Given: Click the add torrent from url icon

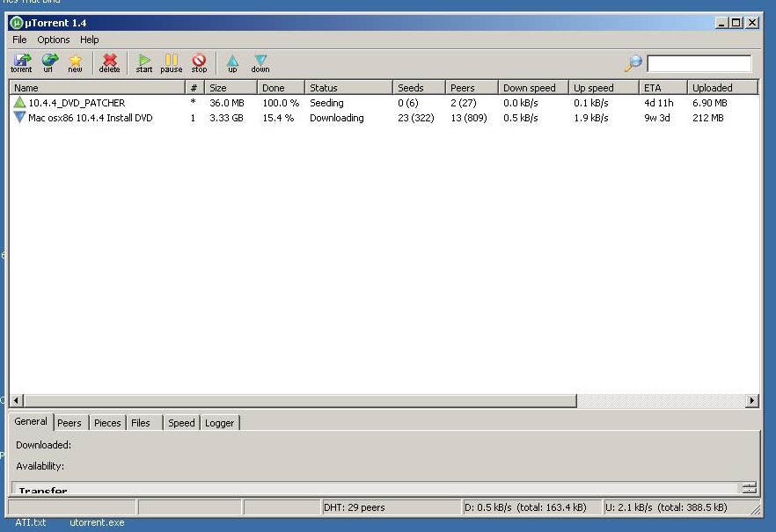Looking at the screenshot, I should [x=48, y=62].
